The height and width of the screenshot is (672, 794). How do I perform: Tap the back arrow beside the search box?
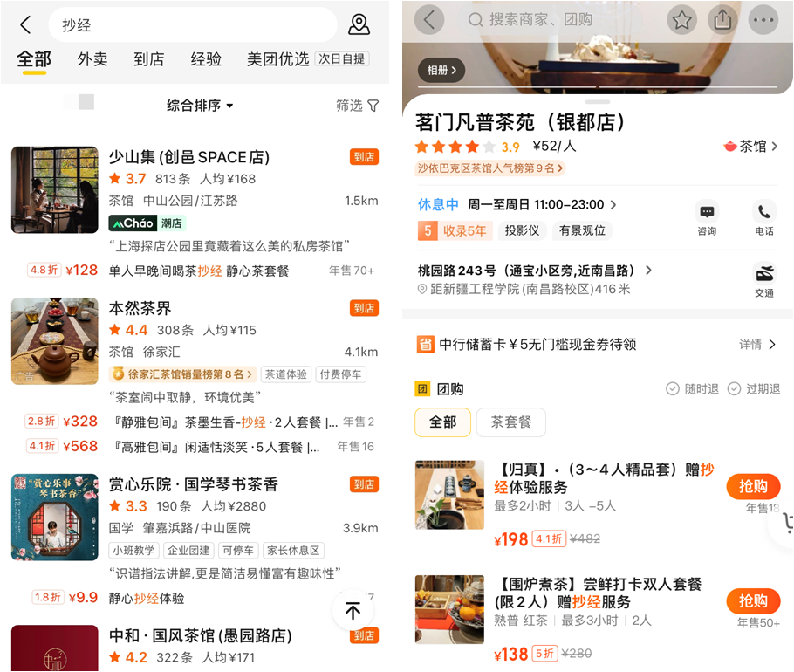click(25, 24)
